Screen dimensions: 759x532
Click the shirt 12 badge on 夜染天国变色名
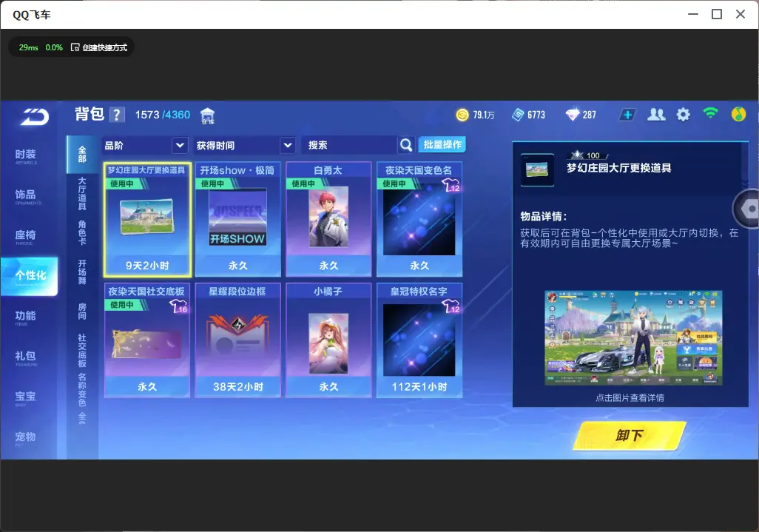point(451,186)
